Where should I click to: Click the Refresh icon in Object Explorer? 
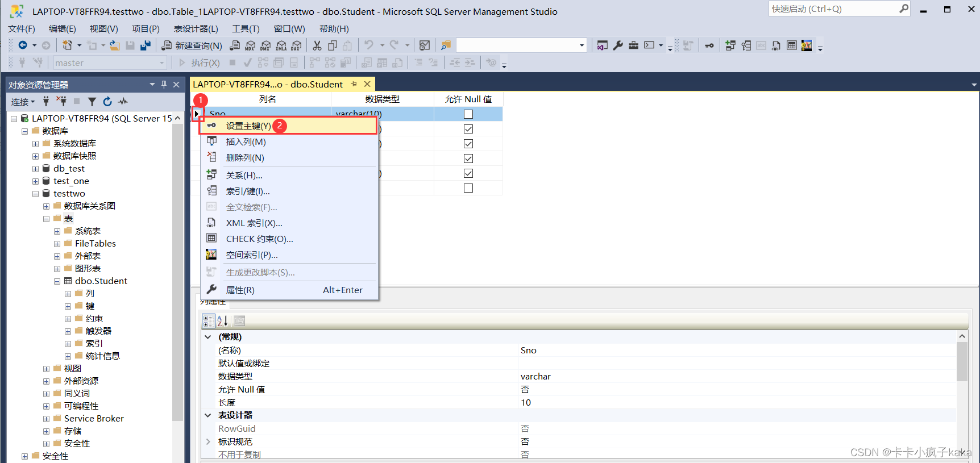pyautogui.click(x=107, y=101)
